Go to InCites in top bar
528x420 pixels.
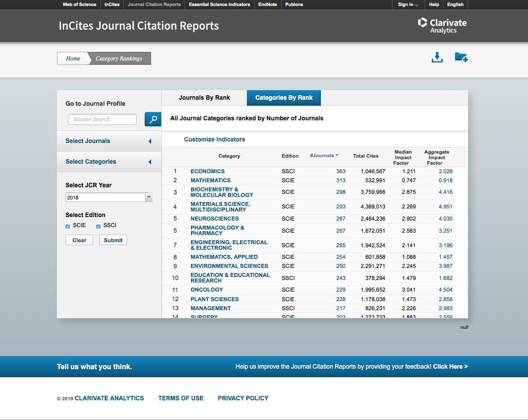tap(112, 5)
